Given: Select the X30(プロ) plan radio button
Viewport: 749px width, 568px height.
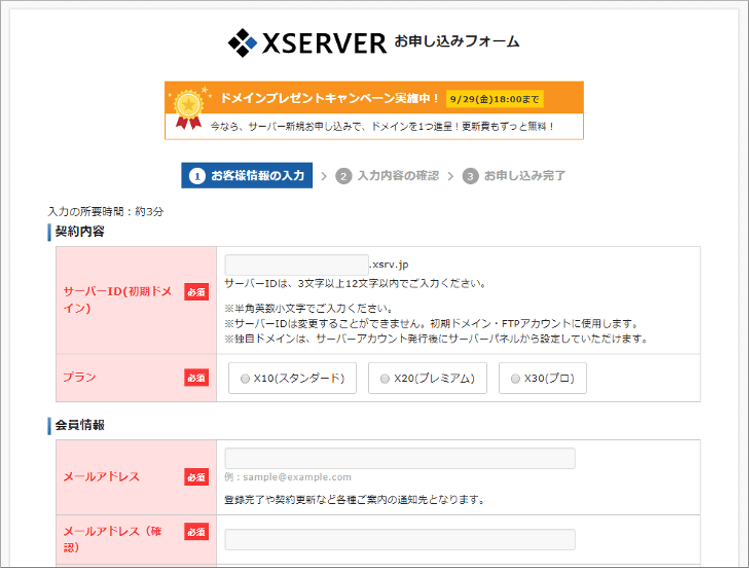Looking at the screenshot, I should tap(515, 379).
